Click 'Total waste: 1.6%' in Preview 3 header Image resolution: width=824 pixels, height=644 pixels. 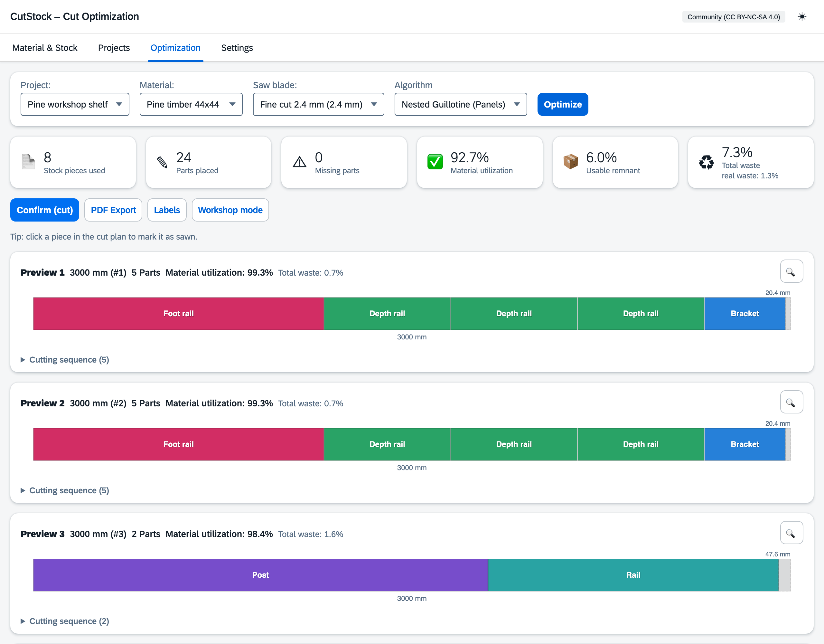point(311,534)
